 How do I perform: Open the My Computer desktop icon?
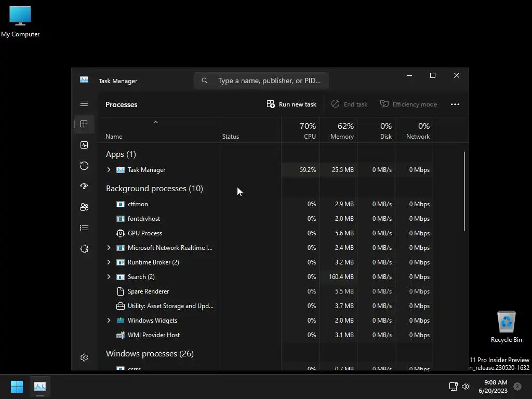pos(20,22)
